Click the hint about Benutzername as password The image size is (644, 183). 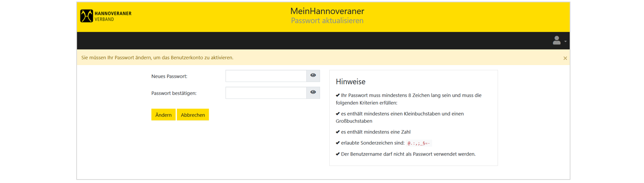pos(406,154)
